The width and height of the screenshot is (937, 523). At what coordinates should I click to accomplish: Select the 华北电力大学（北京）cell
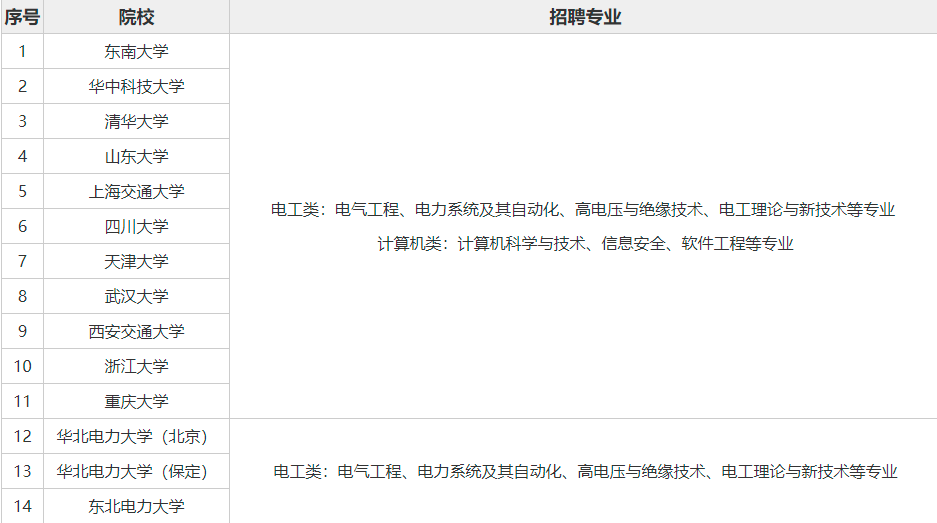(136, 436)
